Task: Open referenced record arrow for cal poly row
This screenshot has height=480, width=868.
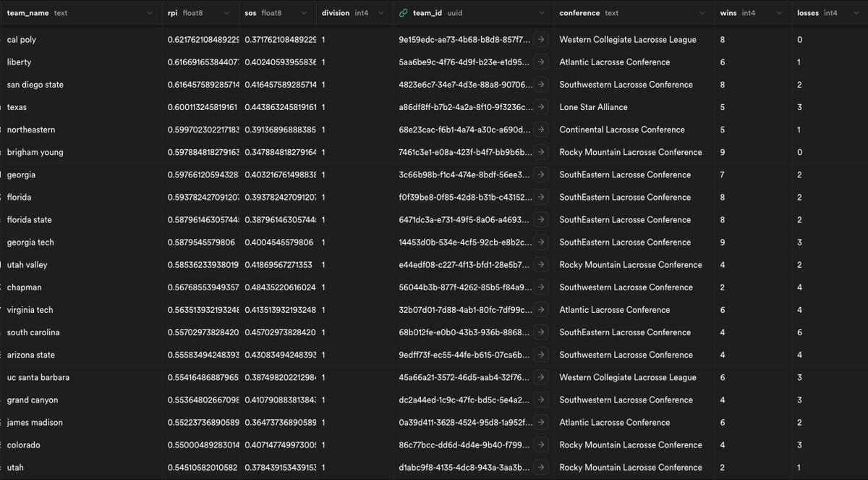Action: 541,40
